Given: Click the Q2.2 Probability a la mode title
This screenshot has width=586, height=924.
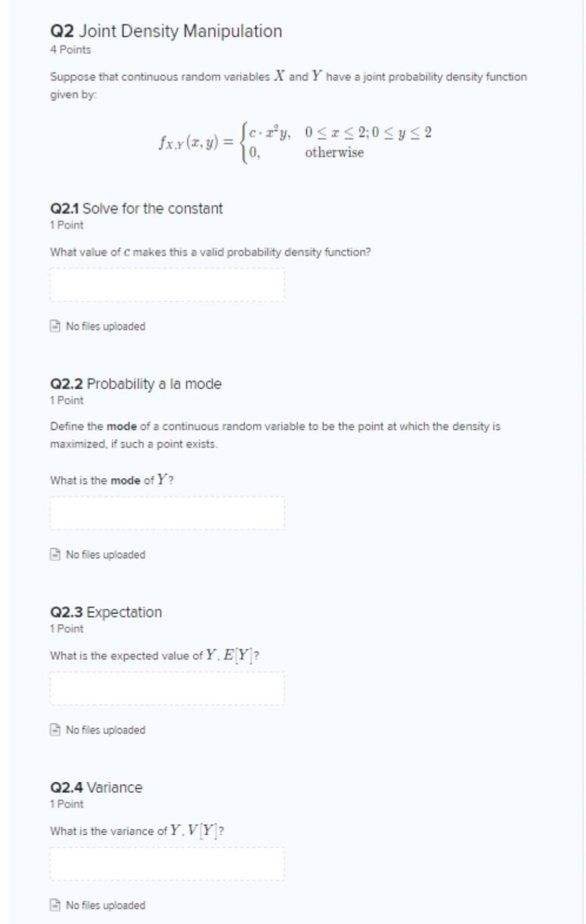Looking at the screenshot, I should 136,383.
